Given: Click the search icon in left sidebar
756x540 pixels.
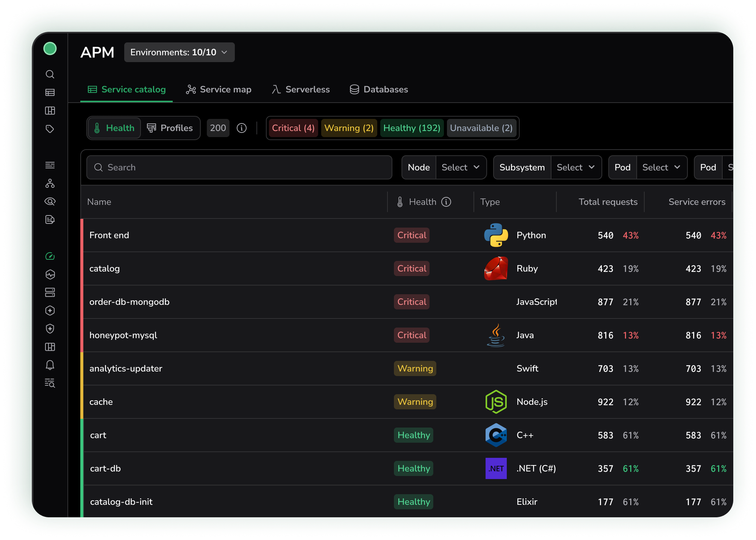Looking at the screenshot, I should 50,74.
